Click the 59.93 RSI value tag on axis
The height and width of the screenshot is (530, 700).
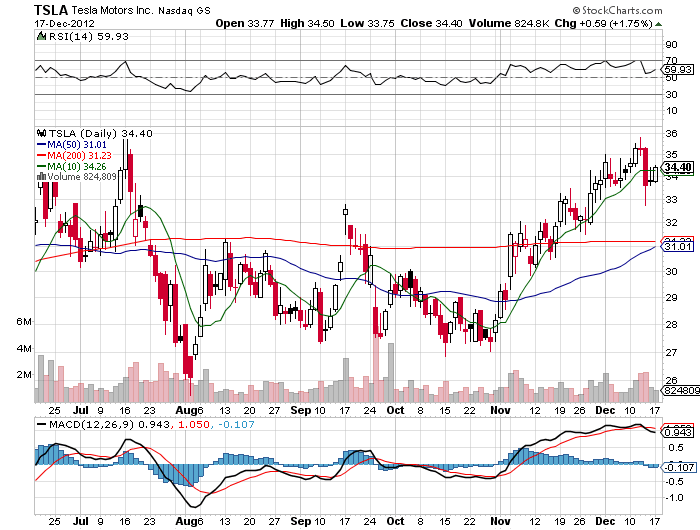click(678, 70)
